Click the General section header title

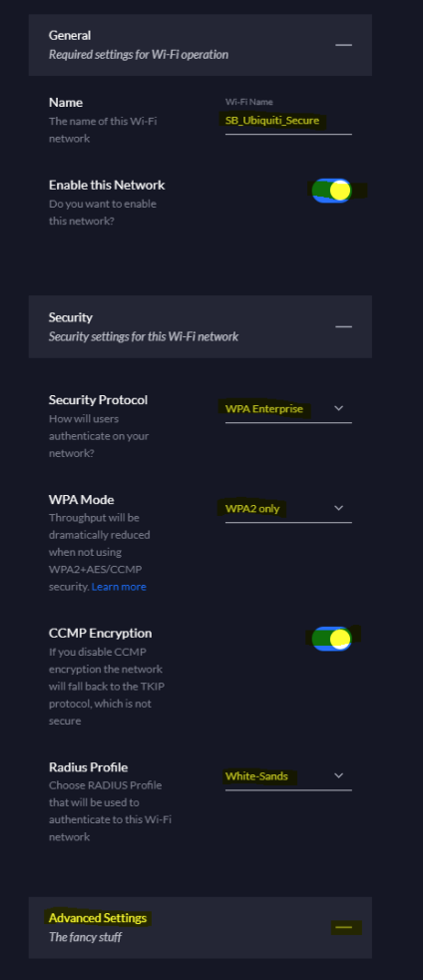[70, 36]
